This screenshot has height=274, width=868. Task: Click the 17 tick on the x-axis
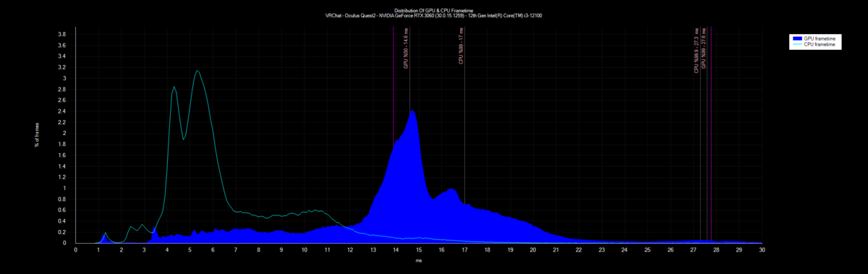tap(464, 250)
